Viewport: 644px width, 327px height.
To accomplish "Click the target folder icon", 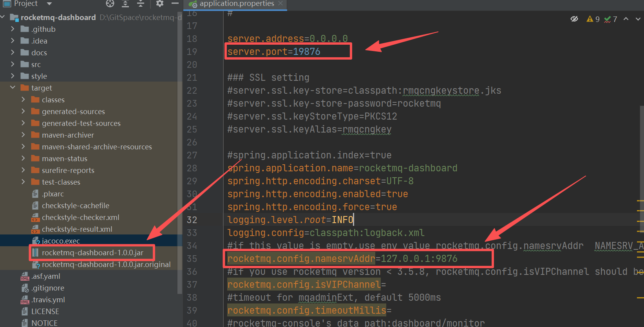I will point(25,88).
